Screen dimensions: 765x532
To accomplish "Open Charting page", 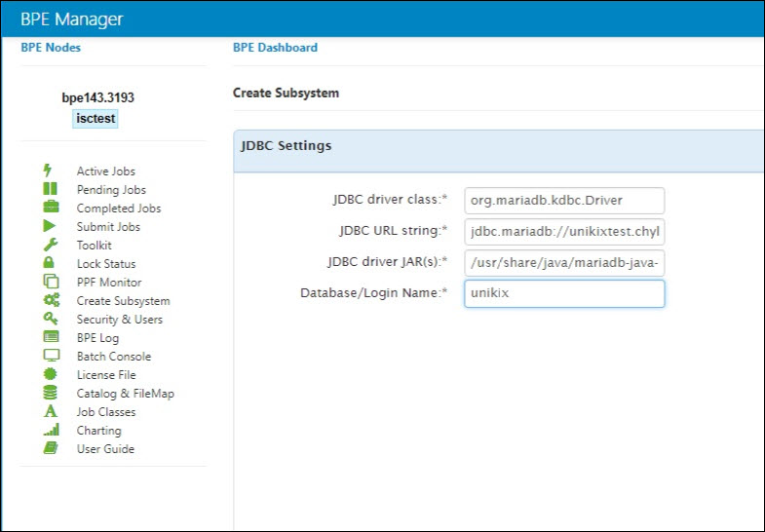I will [99, 431].
